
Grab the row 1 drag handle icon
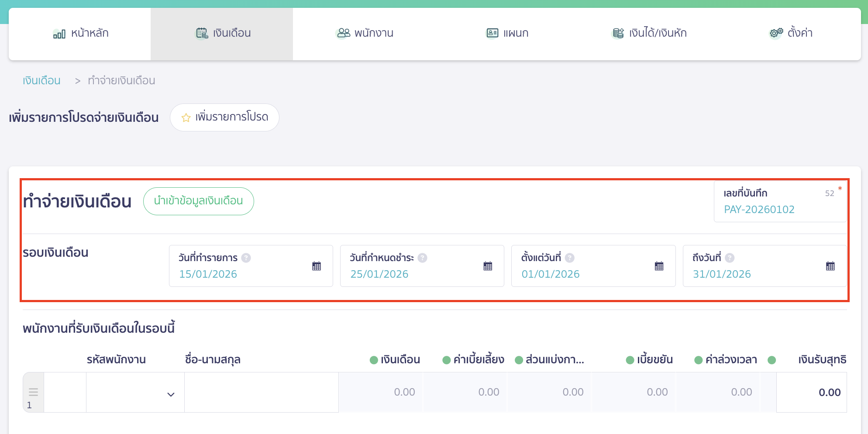33,392
